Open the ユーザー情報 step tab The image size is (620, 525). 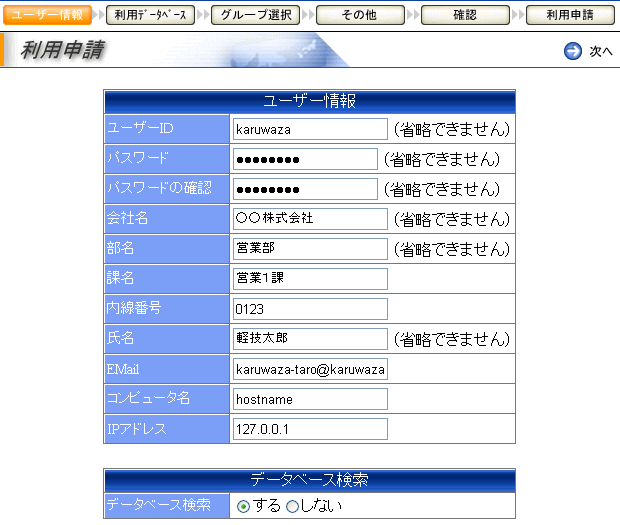tap(47, 15)
